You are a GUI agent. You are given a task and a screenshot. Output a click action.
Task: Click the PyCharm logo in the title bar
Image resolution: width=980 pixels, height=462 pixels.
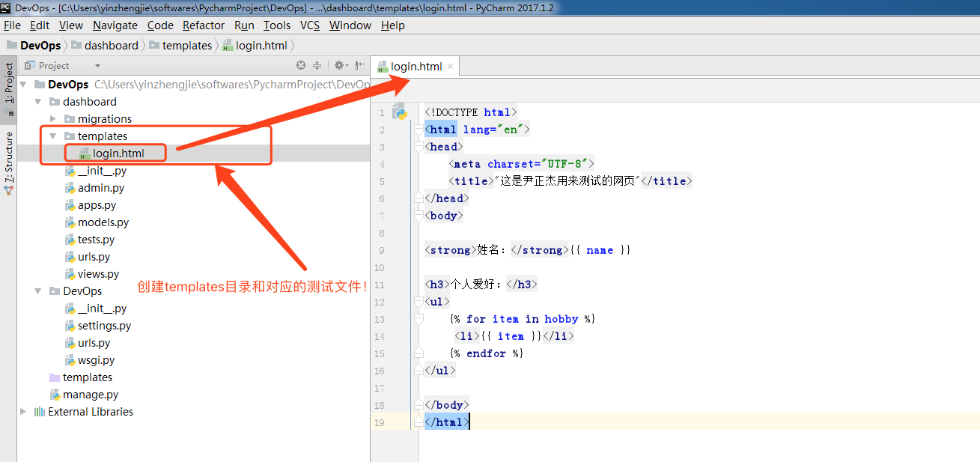point(6,7)
